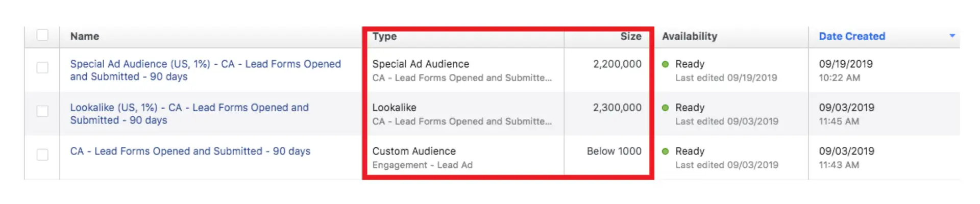Sort by the Date Created column header
This screenshot has height=204, width=980.
pyautogui.click(x=852, y=36)
